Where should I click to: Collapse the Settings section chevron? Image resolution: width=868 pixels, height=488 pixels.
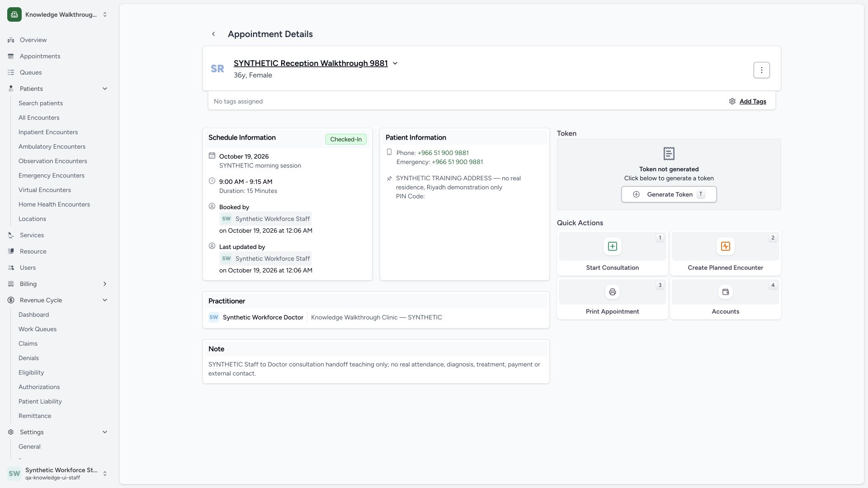105,432
